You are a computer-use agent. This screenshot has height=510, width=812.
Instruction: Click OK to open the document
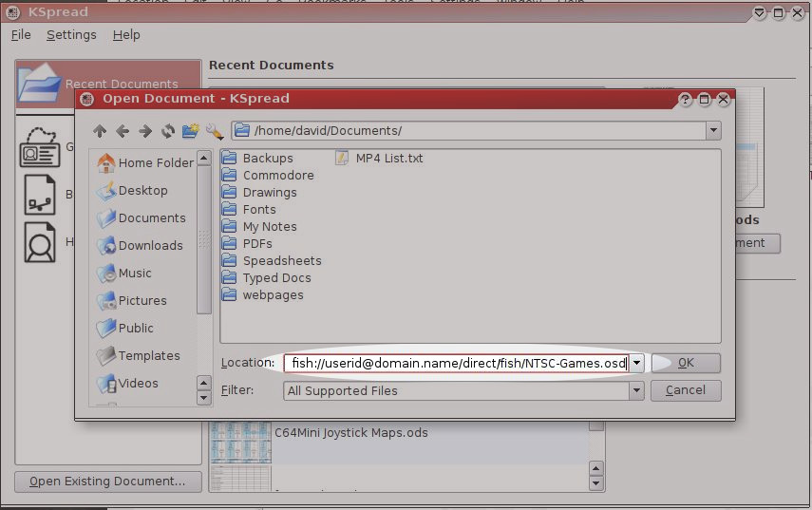[686, 363]
